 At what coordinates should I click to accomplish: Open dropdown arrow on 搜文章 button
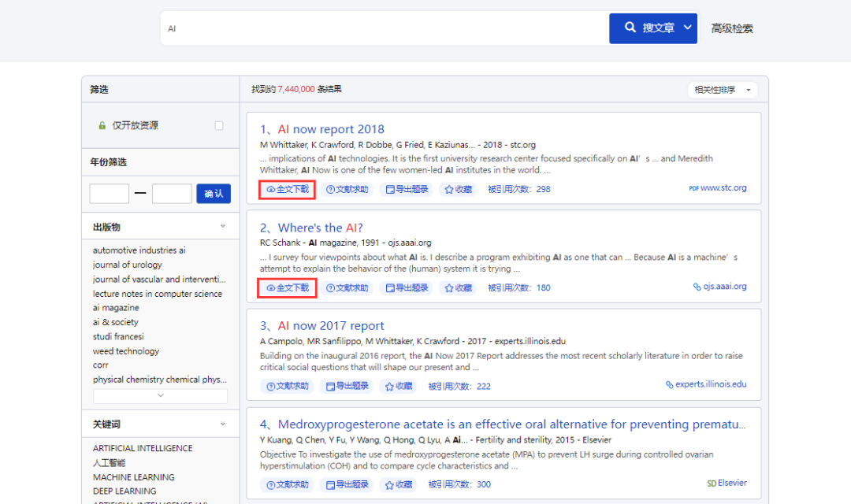coord(687,28)
